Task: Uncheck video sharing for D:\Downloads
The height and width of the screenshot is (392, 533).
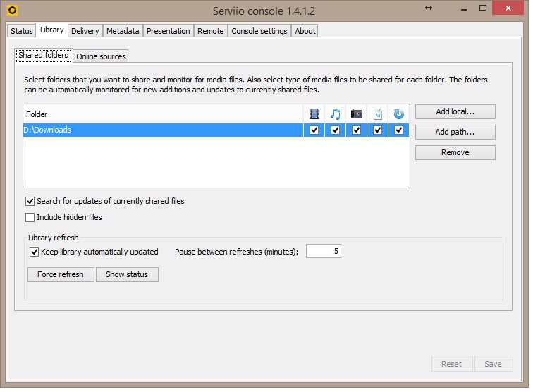Action: click(x=314, y=130)
